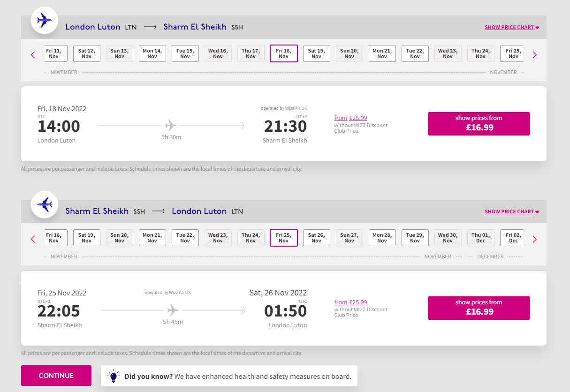This screenshot has width=570, height=392.
Task: Select return date Thu 01, Dec
Action: pos(481,238)
